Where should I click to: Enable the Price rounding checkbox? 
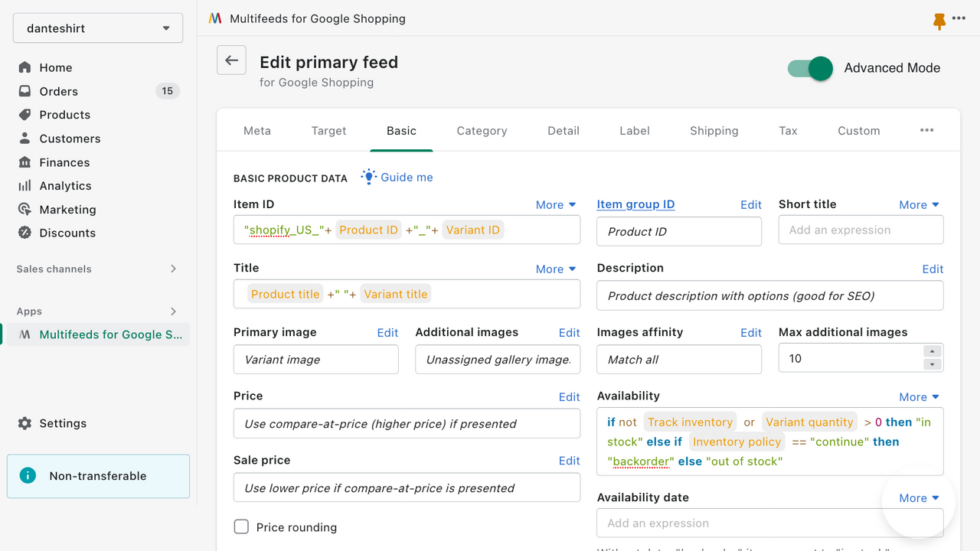pos(241,527)
